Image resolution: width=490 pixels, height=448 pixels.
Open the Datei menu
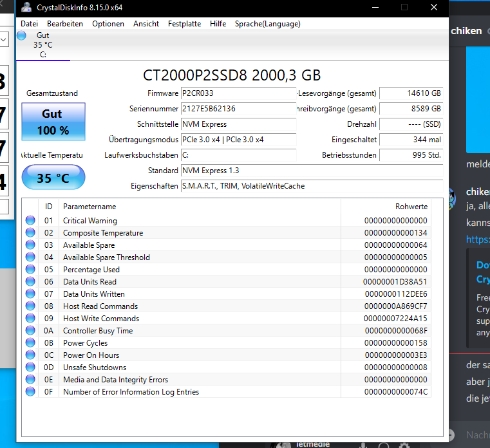click(30, 24)
